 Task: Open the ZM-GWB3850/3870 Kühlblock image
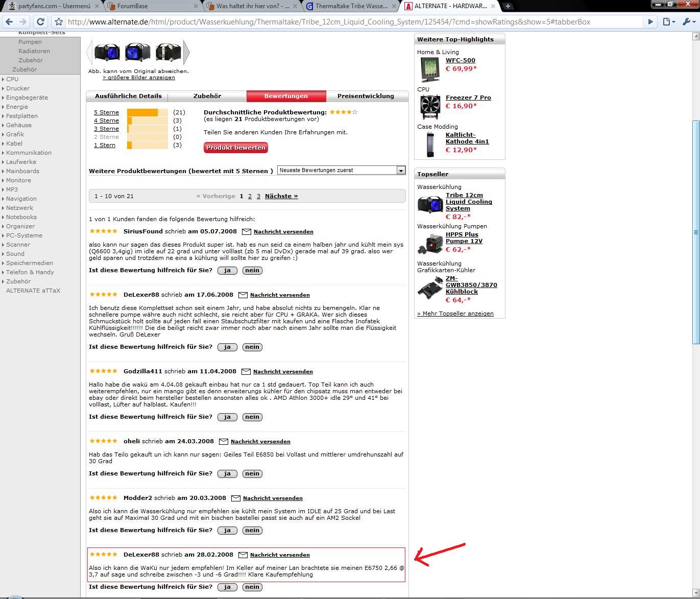tap(430, 289)
